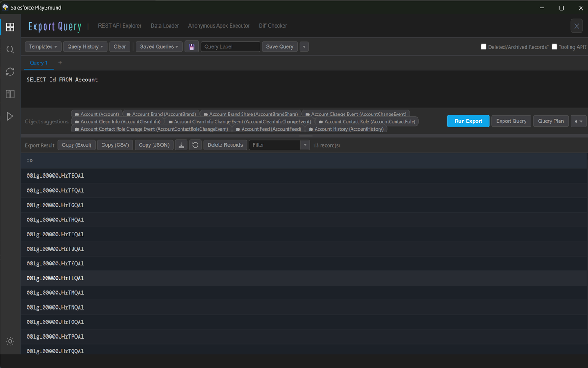The width and height of the screenshot is (588, 368).
Task: Switch to REST API Explorer
Action: pyautogui.click(x=120, y=26)
